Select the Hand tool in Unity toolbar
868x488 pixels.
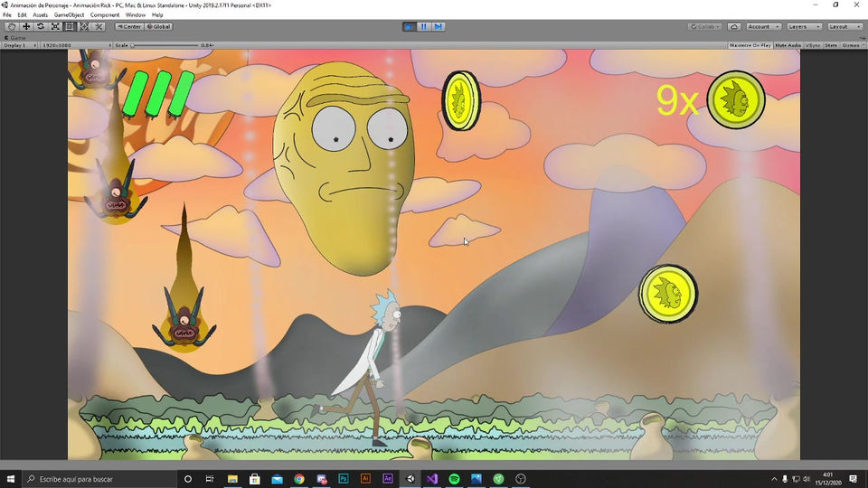tap(11, 26)
